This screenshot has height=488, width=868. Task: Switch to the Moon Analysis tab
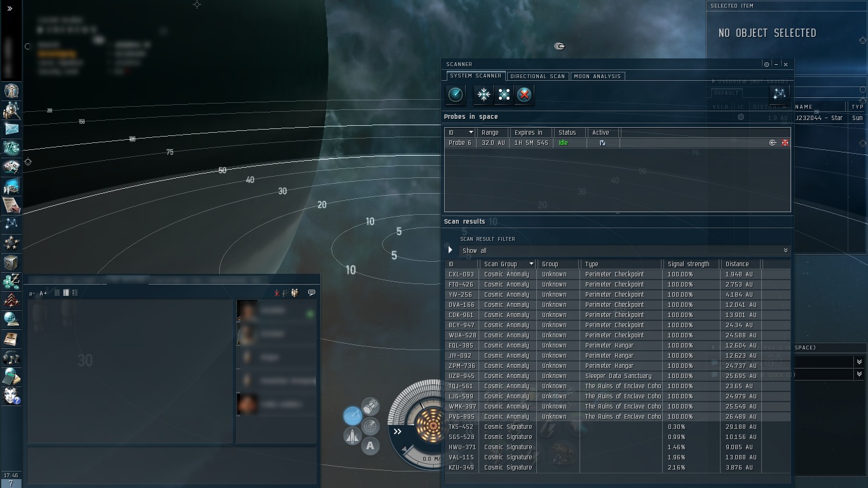[597, 76]
